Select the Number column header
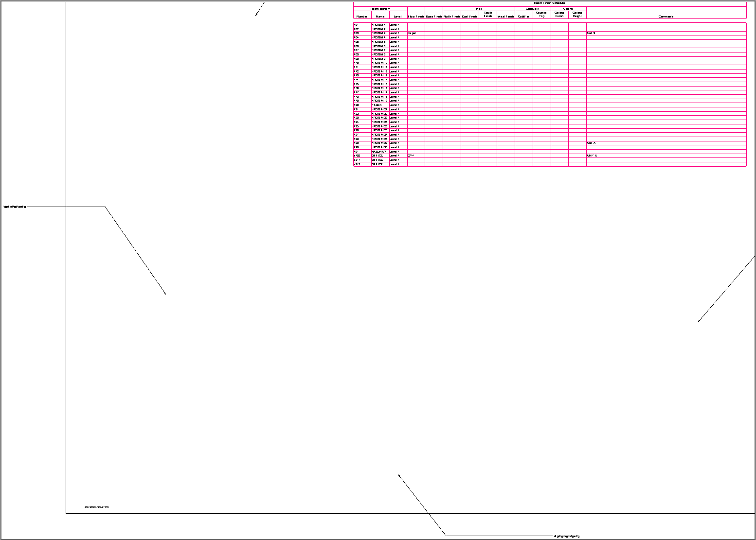 (x=361, y=16)
